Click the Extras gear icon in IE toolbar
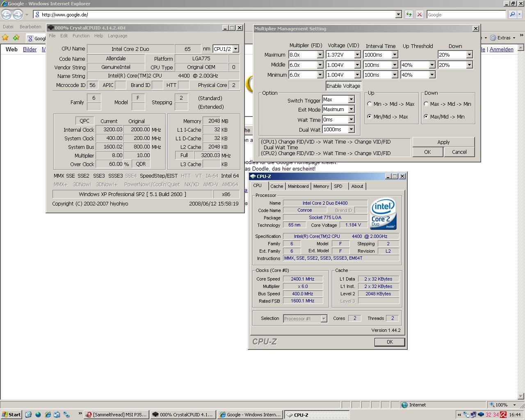Screen dimensions: 525x420 (x=493, y=38)
